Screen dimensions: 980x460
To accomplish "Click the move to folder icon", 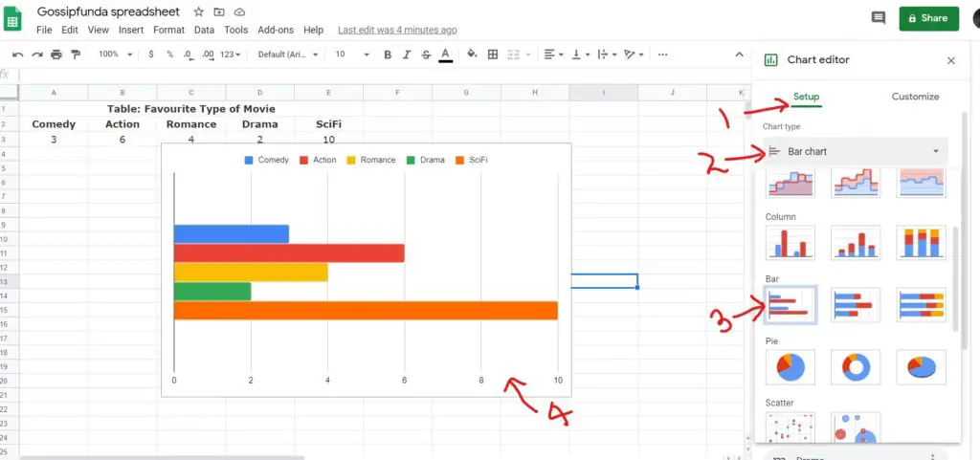I will pyautogui.click(x=219, y=11).
